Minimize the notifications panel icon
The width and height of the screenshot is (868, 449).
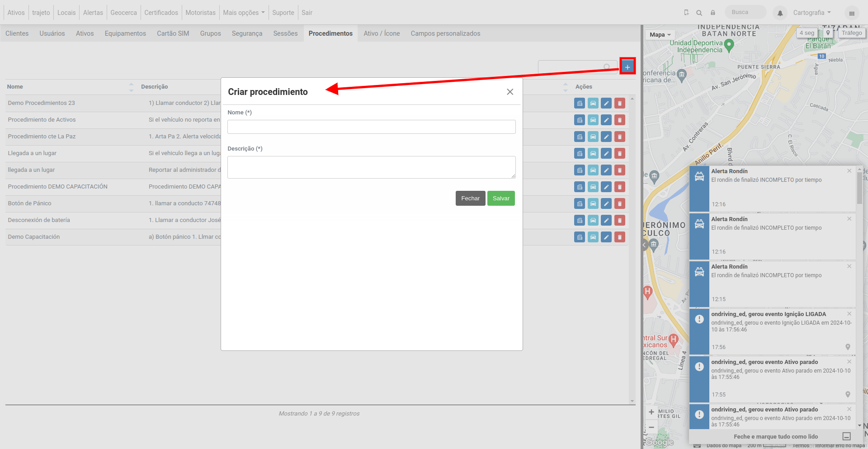click(x=847, y=436)
